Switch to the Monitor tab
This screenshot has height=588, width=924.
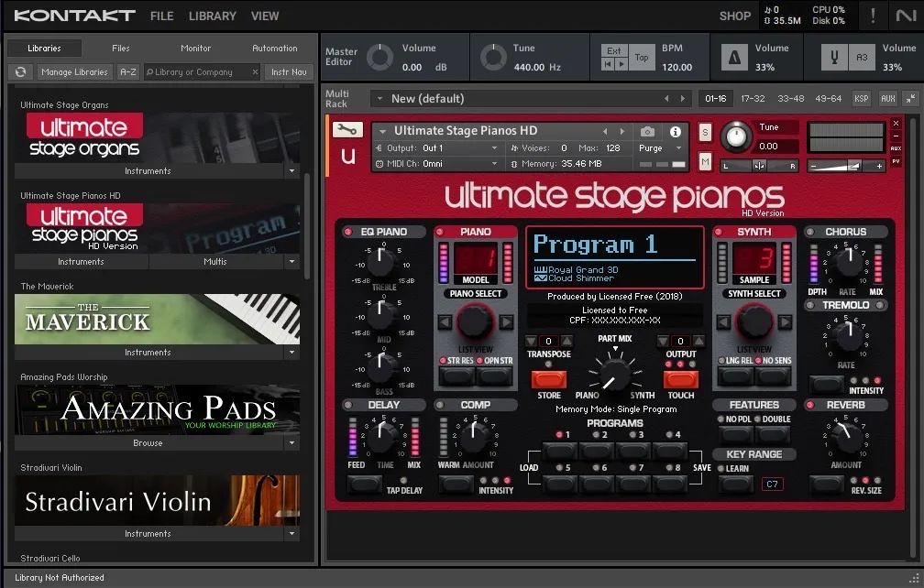(195, 49)
